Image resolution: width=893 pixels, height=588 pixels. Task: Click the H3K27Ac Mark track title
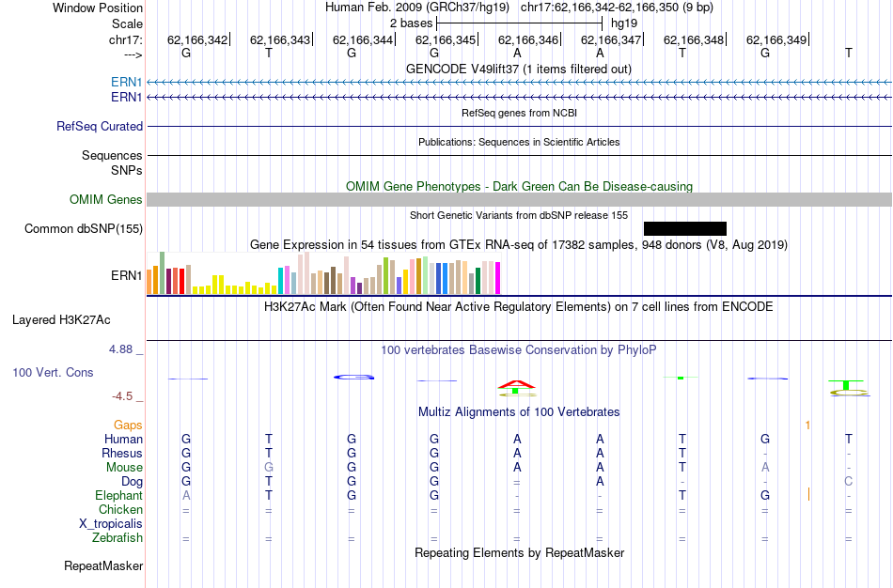[519, 307]
